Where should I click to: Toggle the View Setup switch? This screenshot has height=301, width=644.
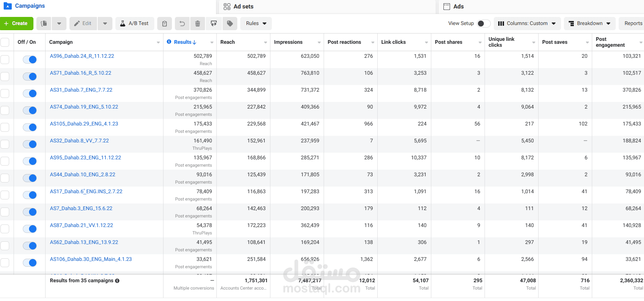tap(483, 24)
